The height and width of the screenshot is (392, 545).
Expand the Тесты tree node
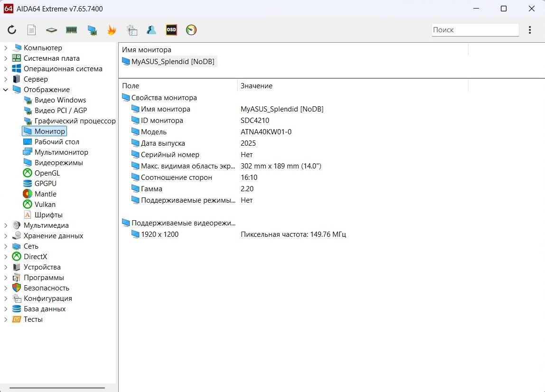[6, 319]
